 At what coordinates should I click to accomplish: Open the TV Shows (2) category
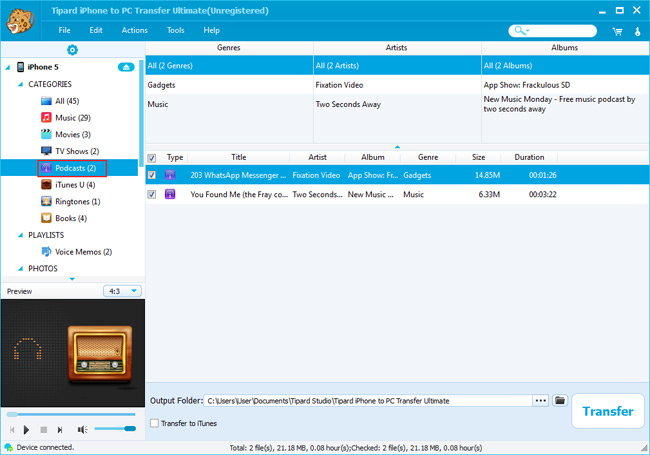click(70, 151)
